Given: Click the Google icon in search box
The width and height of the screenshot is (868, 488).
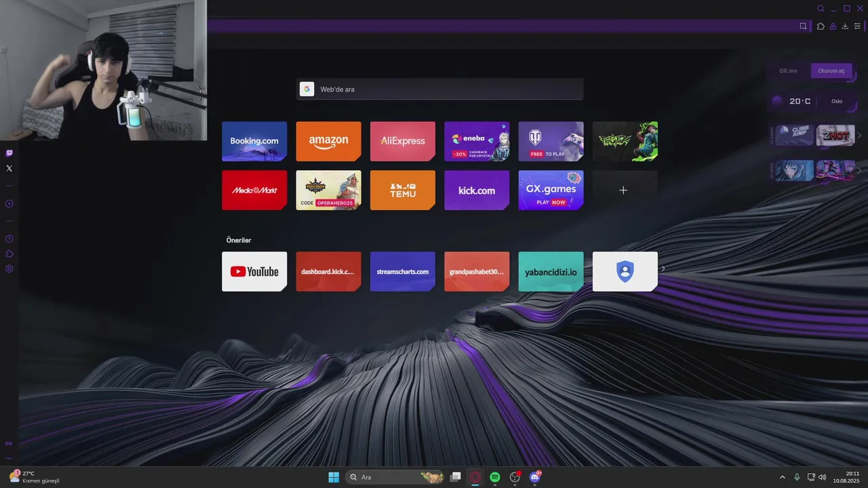Looking at the screenshot, I should point(307,89).
